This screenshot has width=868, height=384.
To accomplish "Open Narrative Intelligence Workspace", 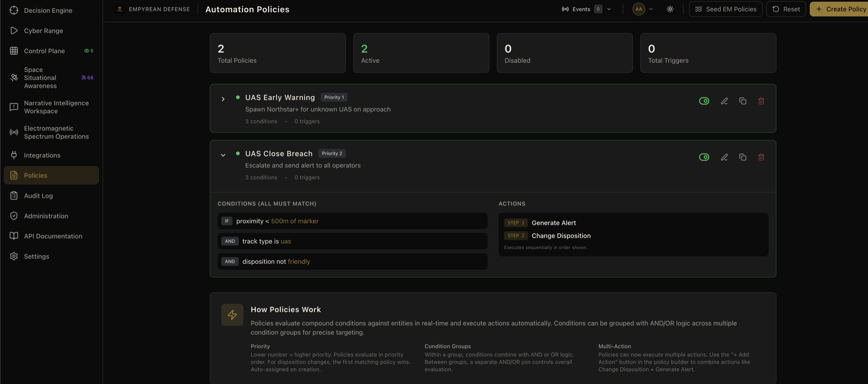I will (51, 107).
